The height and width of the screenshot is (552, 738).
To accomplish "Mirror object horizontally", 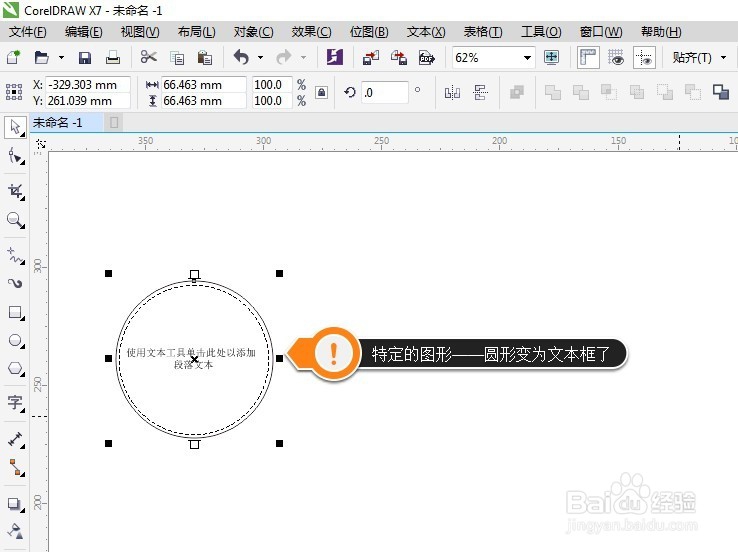I will (452, 92).
